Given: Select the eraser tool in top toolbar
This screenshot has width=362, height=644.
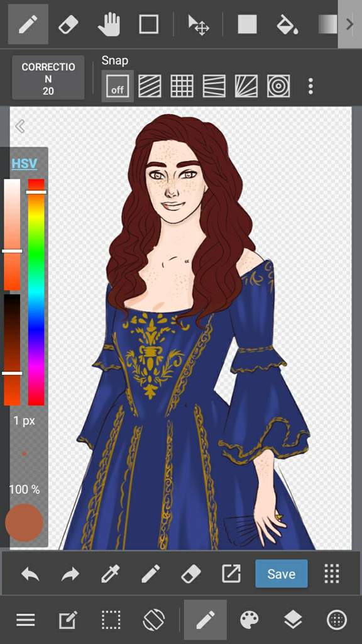Looking at the screenshot, I should click(69, 25).
